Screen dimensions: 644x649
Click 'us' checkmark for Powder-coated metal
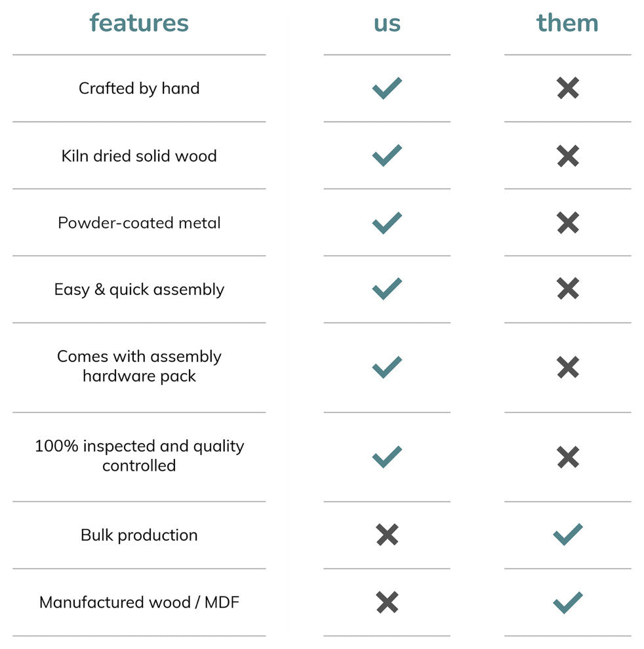pyautogui.click(x=387, y=223)
